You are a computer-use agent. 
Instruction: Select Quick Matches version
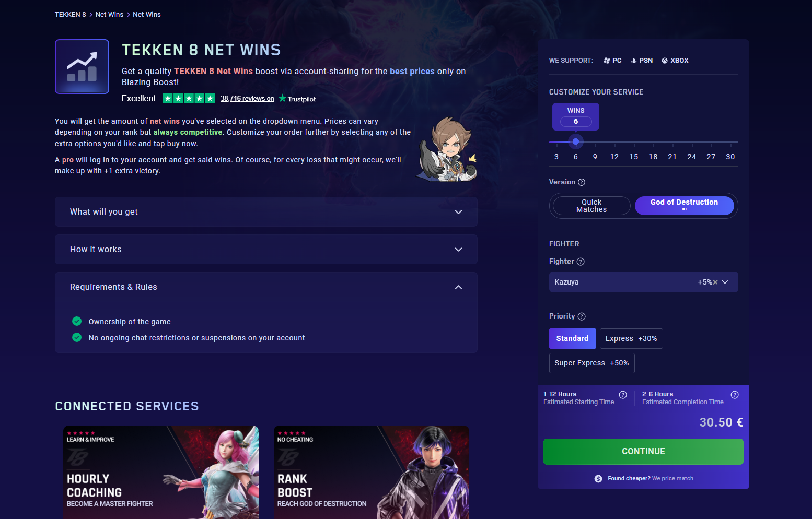click(591, 206)
